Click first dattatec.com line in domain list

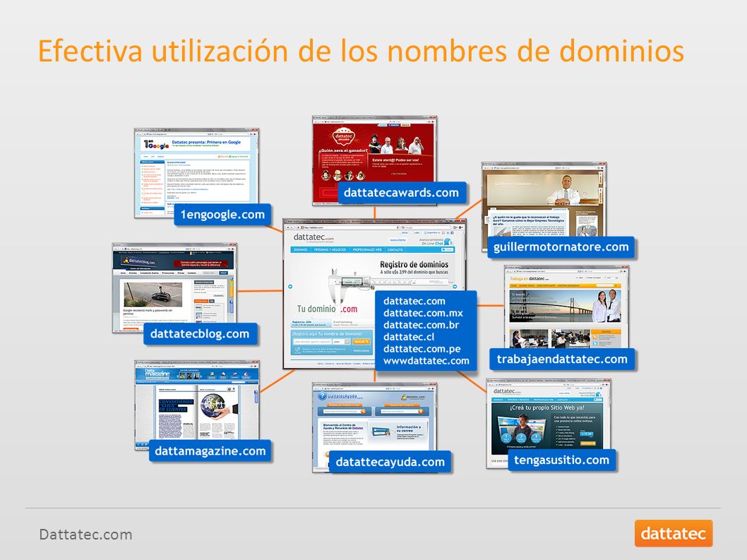[x=414, y=302]
